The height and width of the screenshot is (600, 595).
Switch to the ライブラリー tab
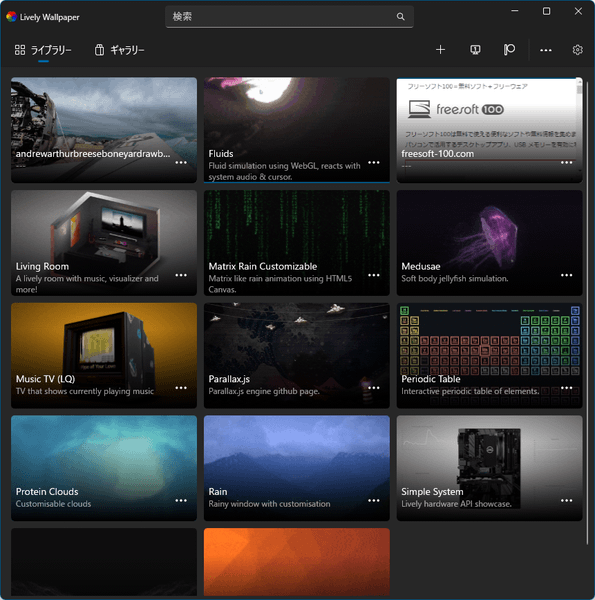pyautogui.click(x=43, y=50)
